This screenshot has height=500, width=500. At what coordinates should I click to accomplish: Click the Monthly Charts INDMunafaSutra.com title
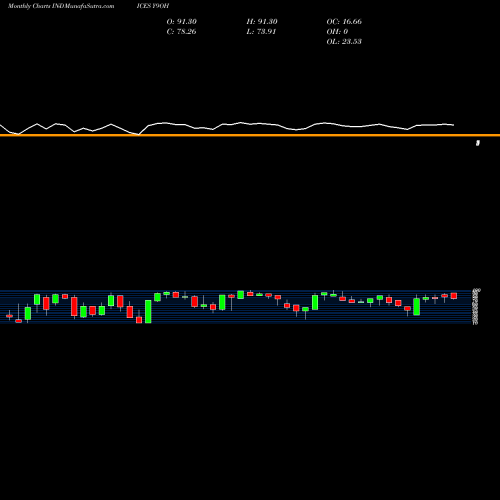61,6
